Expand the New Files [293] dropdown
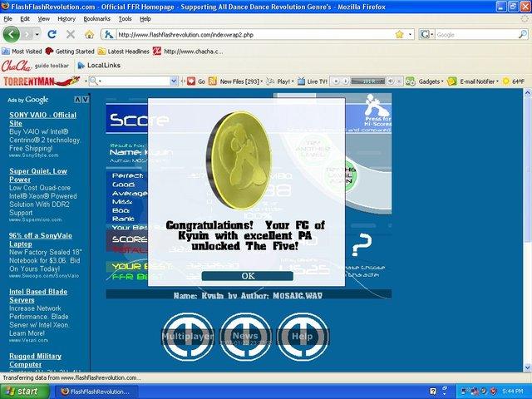The height and width of the screenshot is (399, 532). point(262,81)
